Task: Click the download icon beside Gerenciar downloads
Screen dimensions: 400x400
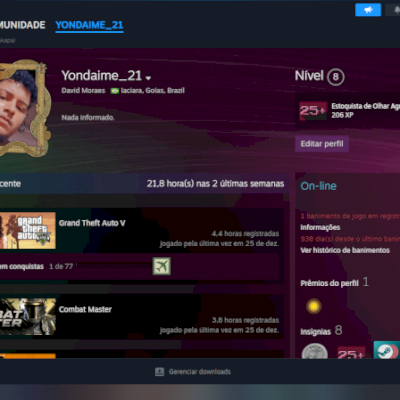Action: (160, 372)
